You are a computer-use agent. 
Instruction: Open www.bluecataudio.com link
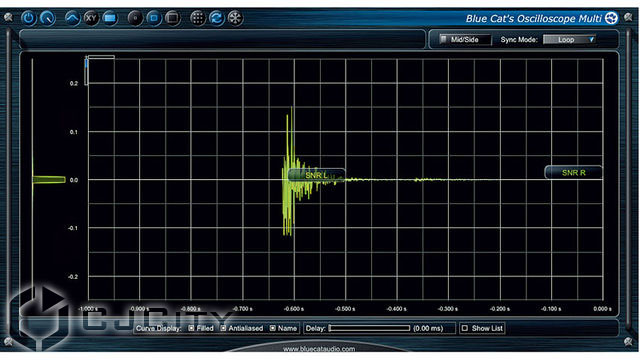319,349
